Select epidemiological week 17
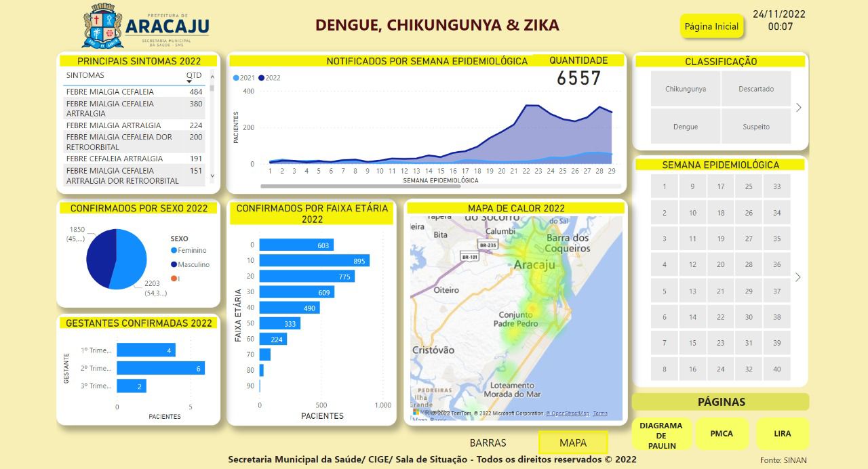Screen dimensions: 868x469 (721, 186)
